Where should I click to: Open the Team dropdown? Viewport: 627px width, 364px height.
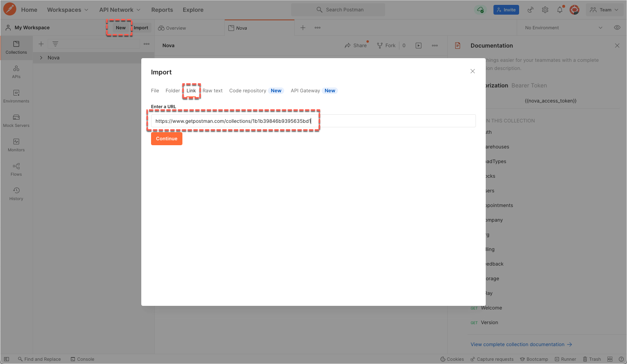click(605, 10)
